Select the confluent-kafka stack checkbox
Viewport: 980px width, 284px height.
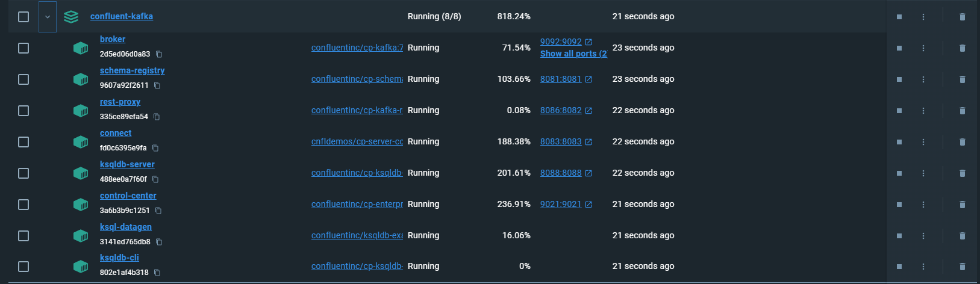pyautogui.click(x=23, y=17)
